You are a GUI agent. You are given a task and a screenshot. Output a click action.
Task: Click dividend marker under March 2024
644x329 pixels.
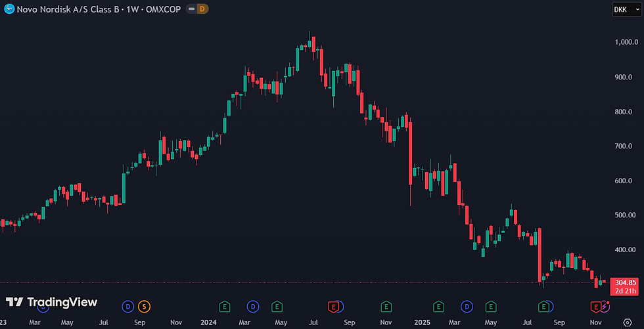[x=252, y=305]
